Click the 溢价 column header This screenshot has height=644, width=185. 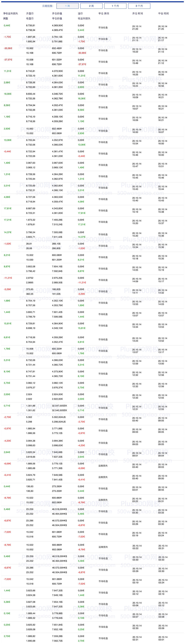point(80,13)
